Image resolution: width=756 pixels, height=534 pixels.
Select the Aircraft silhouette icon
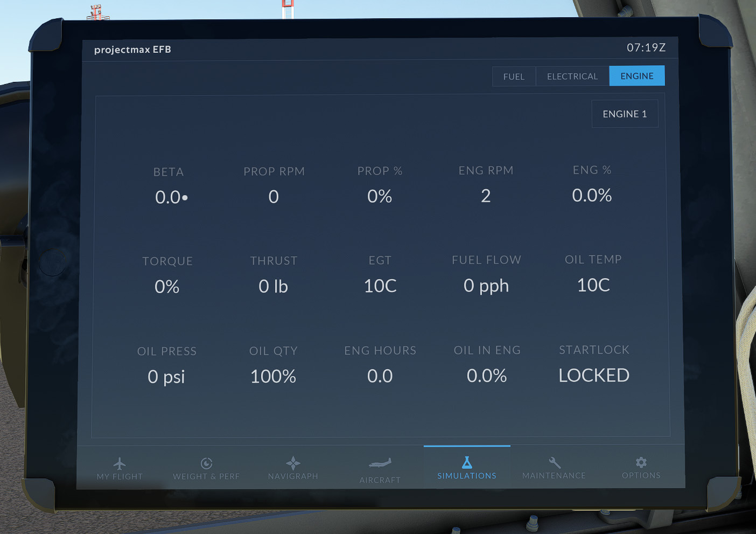tap(380, 463)
